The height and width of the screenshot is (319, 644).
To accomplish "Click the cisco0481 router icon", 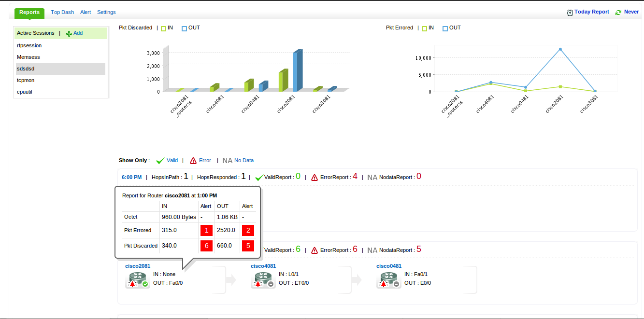I will click(389, 280).
